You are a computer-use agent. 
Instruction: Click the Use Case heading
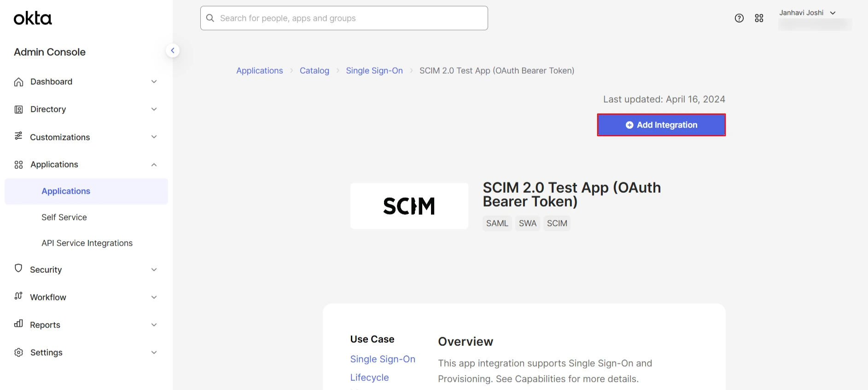[x=372, y=339]
